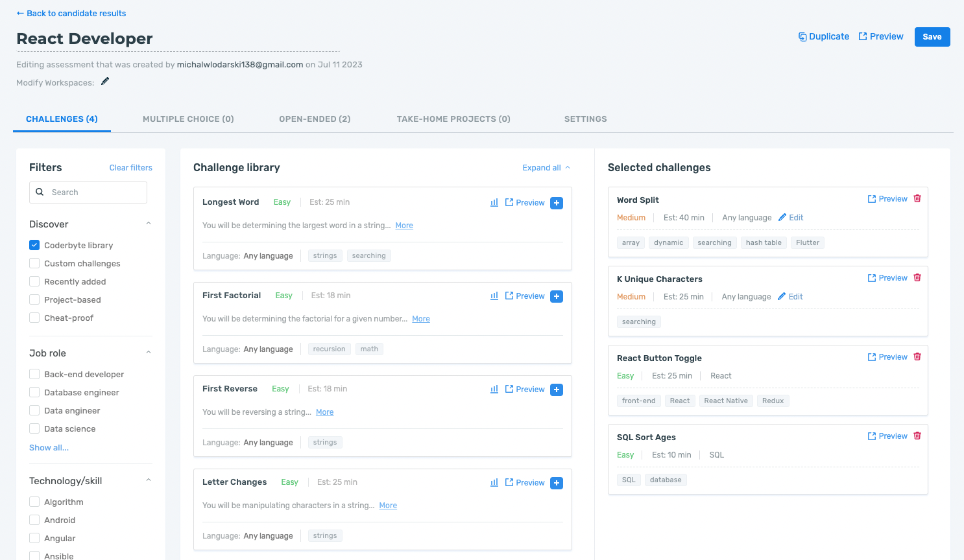This screenshot has height=560, width=964.
Task: Open the Settings tab
Action: coord(586,119)
